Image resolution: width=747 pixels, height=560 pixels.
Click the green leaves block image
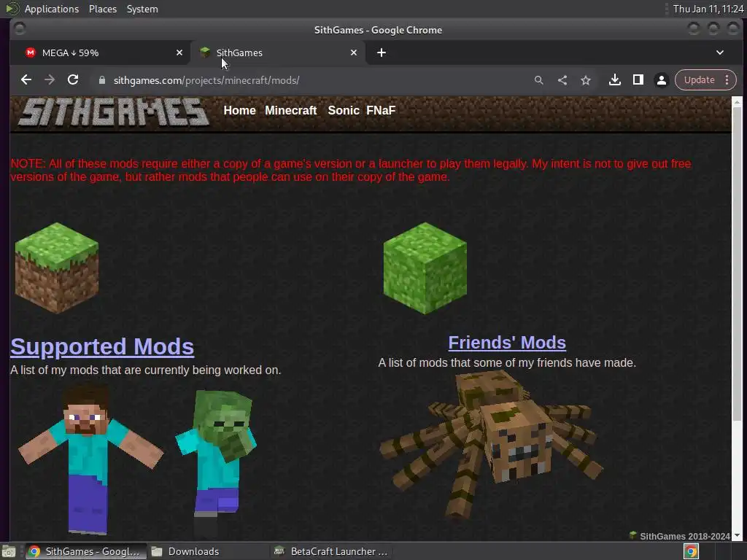(425, 268)
